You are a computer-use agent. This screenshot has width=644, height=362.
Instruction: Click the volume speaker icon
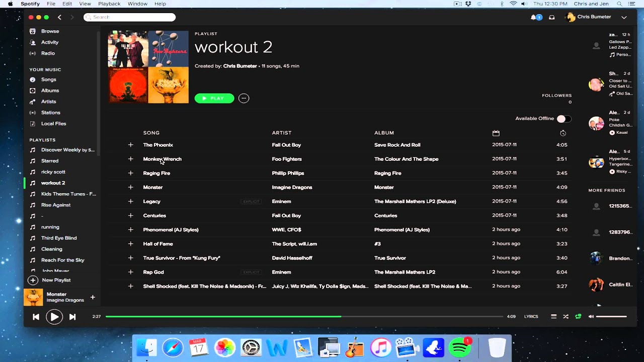(x=591, y=317)
